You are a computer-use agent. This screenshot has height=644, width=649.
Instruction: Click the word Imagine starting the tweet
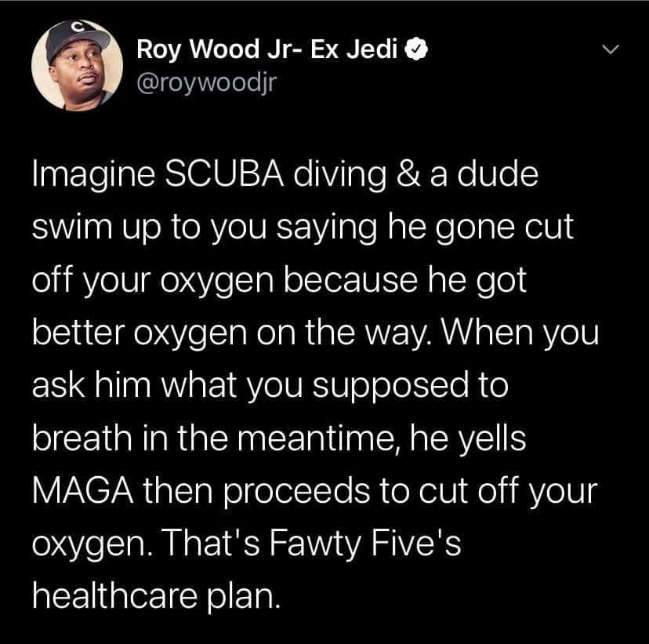[x=93, y=174]
